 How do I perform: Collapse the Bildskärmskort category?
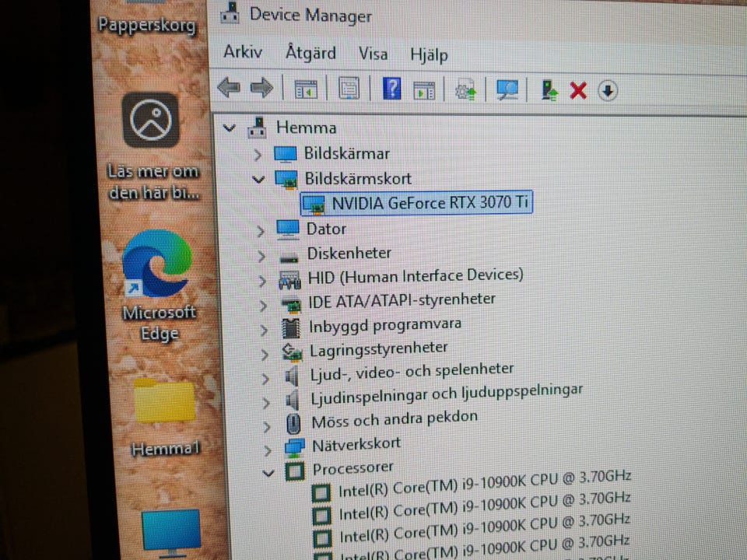click(x=258, y=179)
